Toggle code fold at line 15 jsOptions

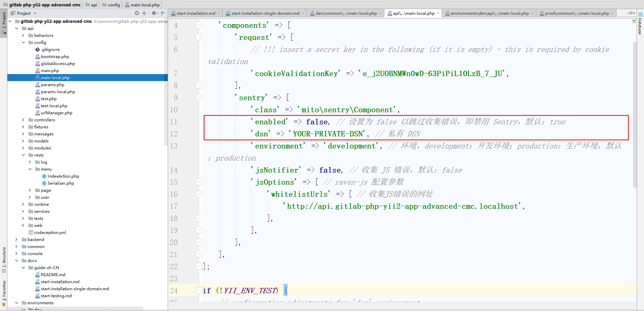199,182
